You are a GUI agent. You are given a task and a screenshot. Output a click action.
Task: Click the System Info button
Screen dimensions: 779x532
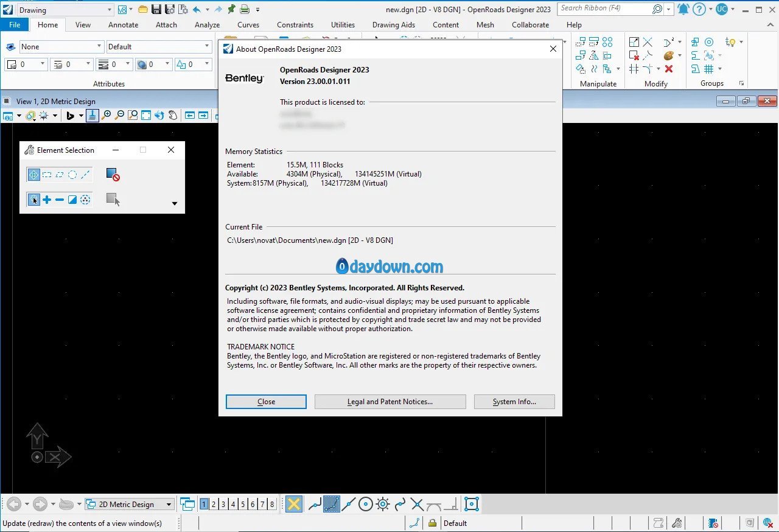coord(514,402)
